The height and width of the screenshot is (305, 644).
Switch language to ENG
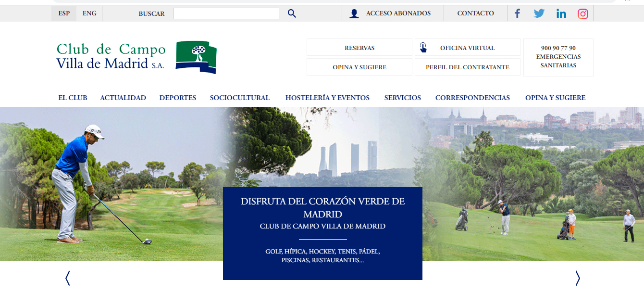click(x=89, y=13)
